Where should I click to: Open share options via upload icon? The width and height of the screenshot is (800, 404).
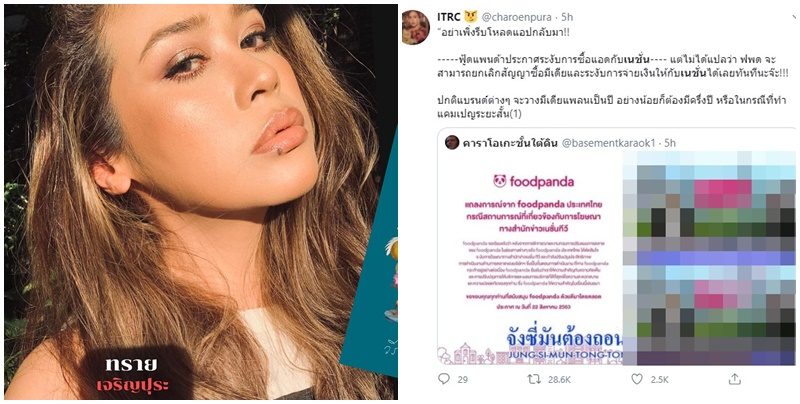point(735,378)
